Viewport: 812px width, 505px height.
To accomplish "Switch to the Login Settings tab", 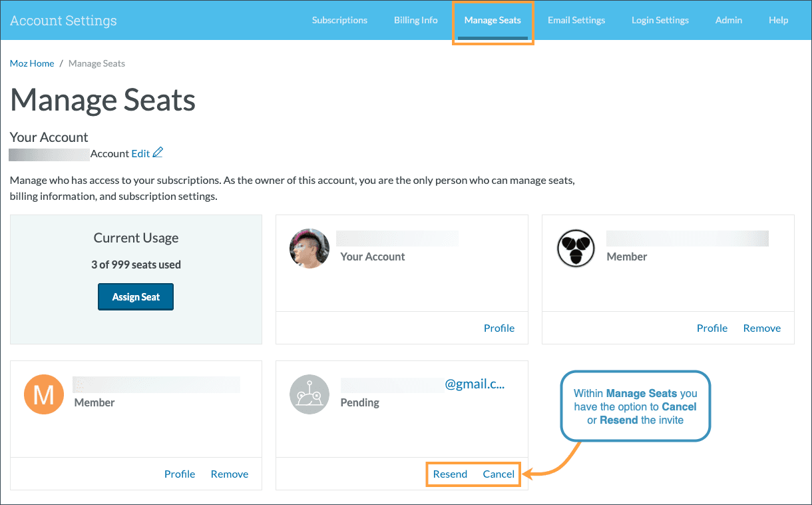I will [x=660, y=20].
